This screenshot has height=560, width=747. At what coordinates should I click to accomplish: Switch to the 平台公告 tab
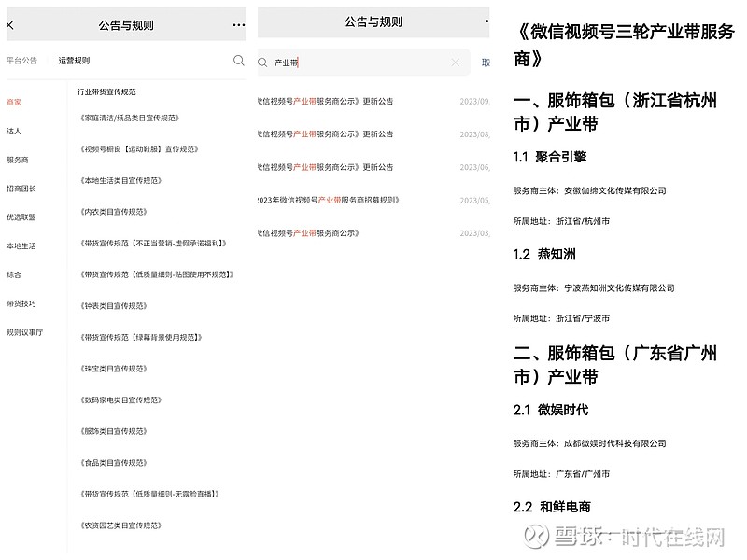click(21, 61)
